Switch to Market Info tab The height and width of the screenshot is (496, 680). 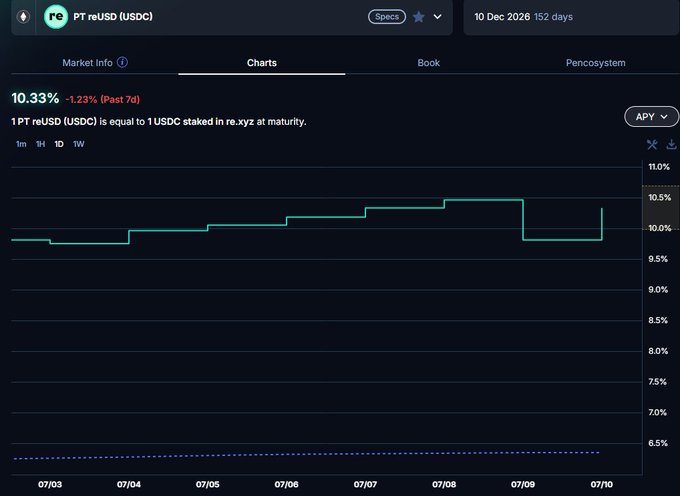[x=87, y=63]
